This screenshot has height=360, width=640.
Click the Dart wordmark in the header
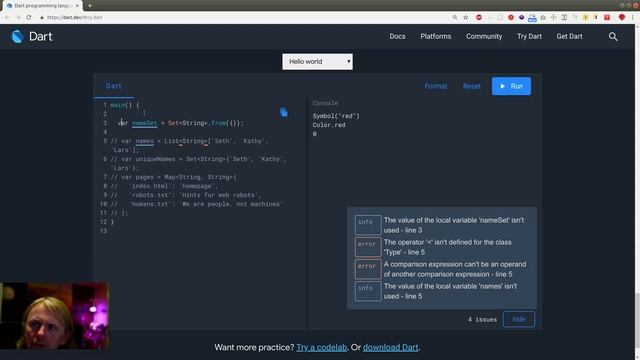(x=40, y=36)
